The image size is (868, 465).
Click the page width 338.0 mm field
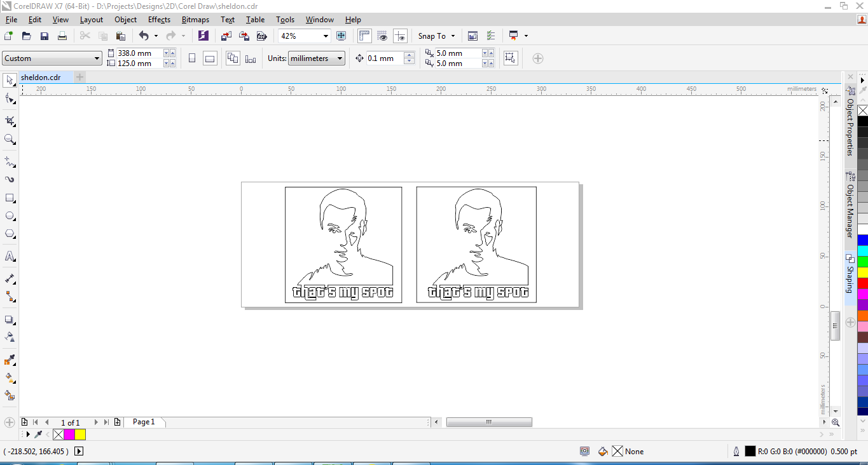tap(139, 53)
